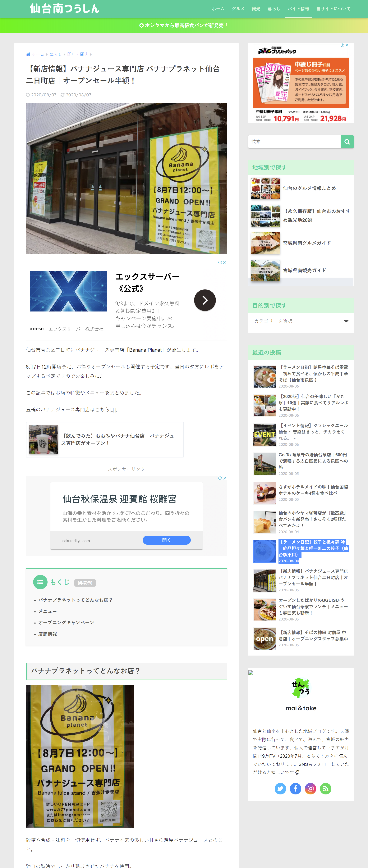Jump to メニュー in table of contents
This screenshot has height=868, width=368.
tap(48, 611)
